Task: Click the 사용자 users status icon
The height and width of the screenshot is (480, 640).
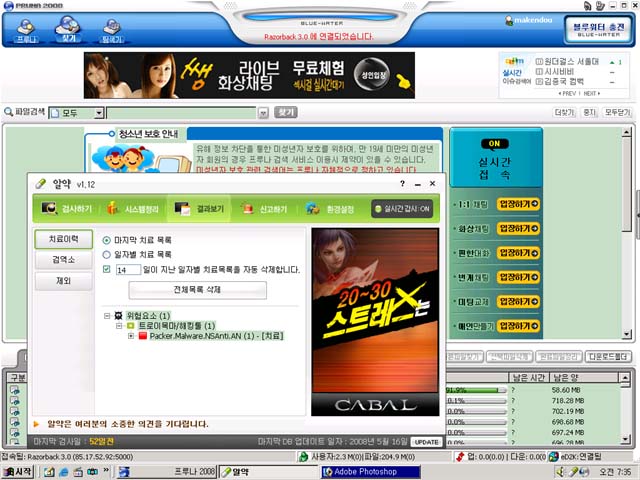Action: click(303, 457)
